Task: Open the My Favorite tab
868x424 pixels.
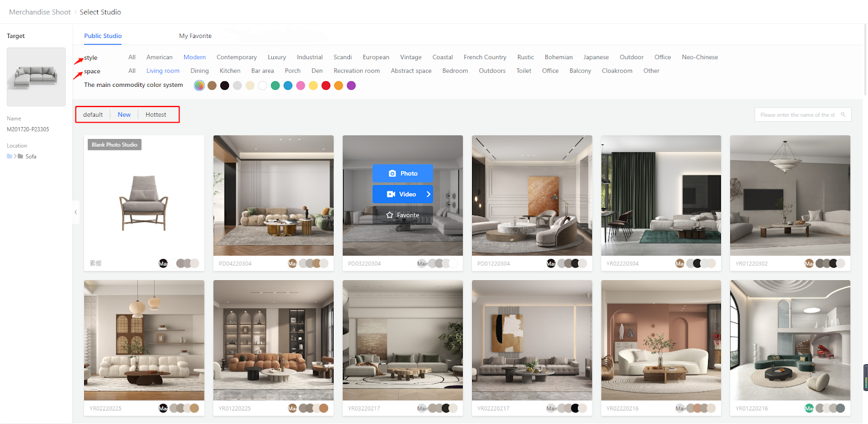Action: [x=195, y=36]
